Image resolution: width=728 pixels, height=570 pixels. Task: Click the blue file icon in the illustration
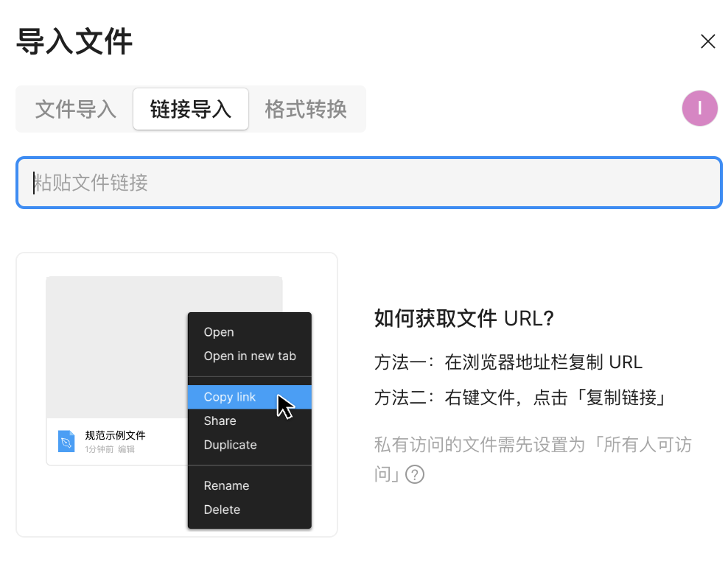tap(66, 441)
